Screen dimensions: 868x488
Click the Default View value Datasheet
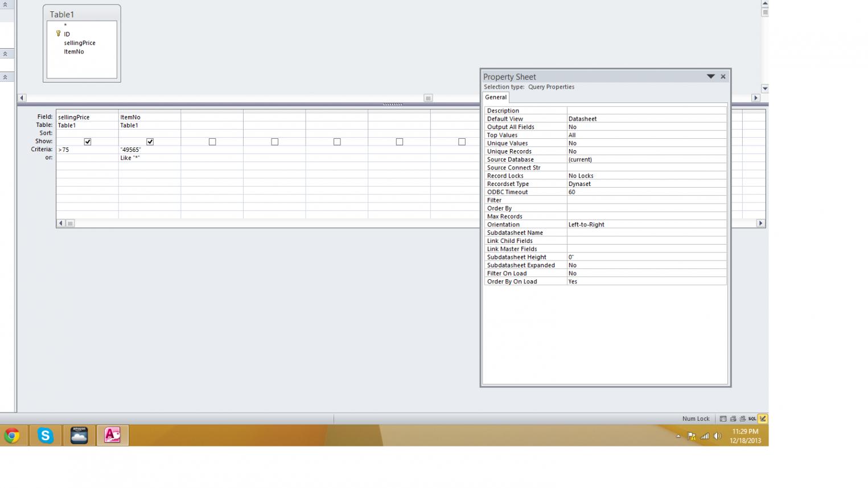point(647,119)
